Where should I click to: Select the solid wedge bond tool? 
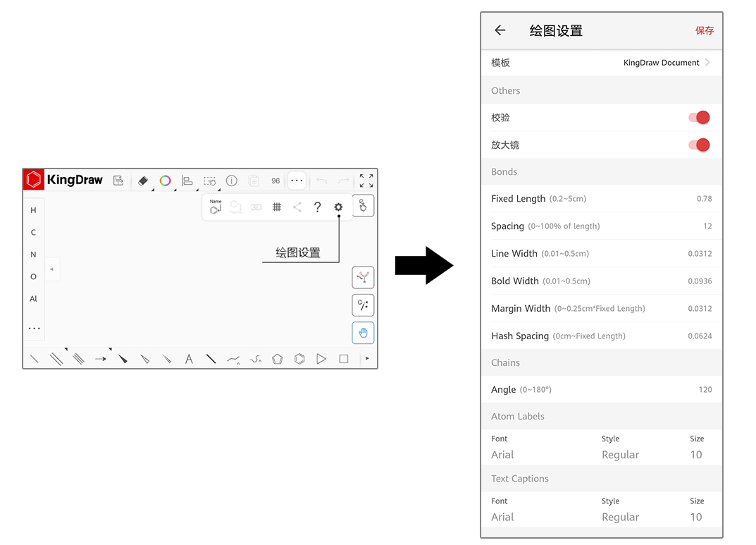tap(123, 359)
